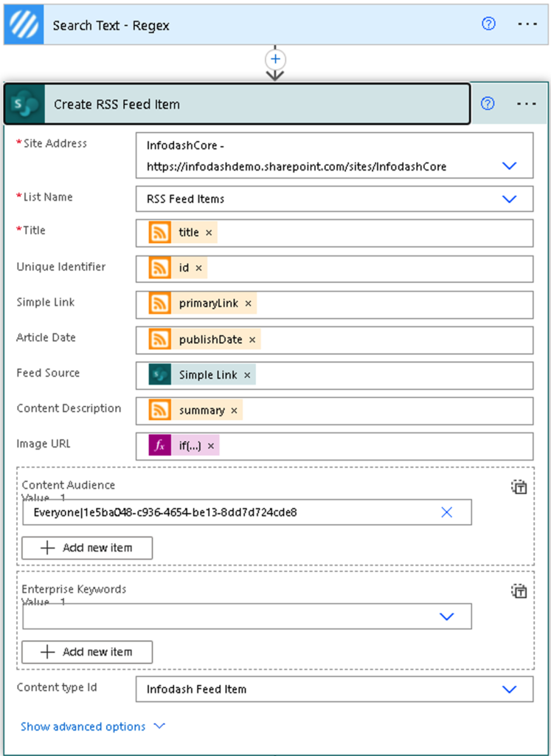This screenshot has width=551, height=756.
Task: Click the RSS icon in publishDate token
Action: coord(160,340)
